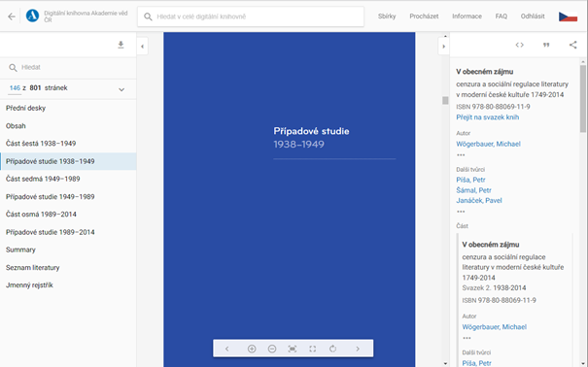Expand the page selector dropdown chevron
This screenshot has width=588, height=367.
(121, 89)
